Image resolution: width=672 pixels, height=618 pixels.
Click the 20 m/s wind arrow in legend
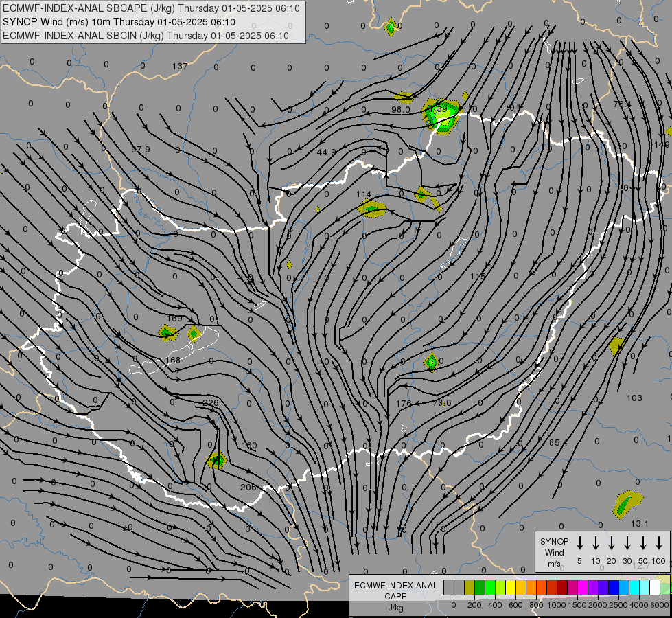coord(611,543)
